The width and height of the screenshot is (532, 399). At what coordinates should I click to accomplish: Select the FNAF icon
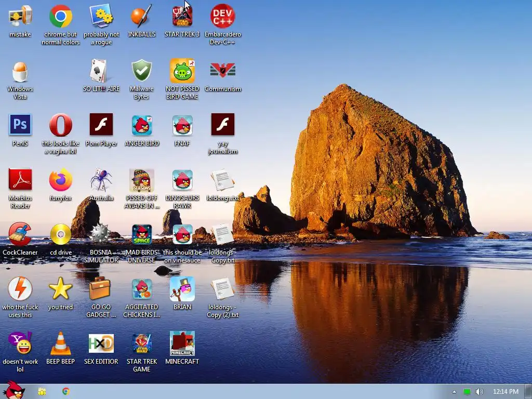tap(182, 125)
